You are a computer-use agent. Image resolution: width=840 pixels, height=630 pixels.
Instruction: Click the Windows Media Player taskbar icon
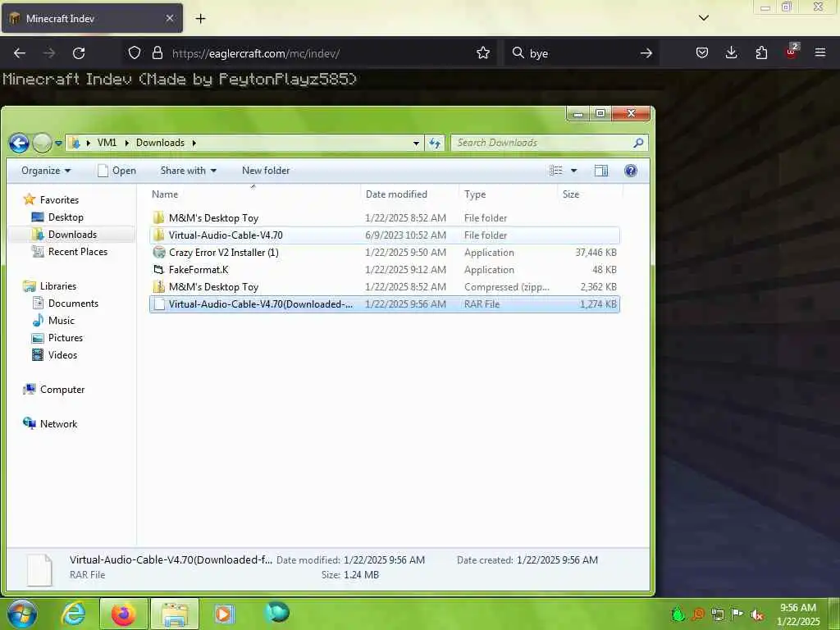(224, 614)
